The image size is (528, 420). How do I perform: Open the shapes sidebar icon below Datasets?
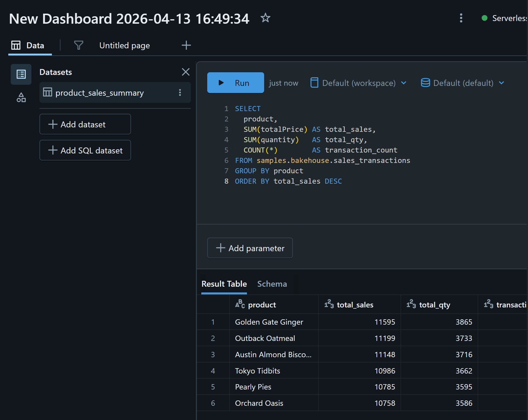(x=21, y=97)
